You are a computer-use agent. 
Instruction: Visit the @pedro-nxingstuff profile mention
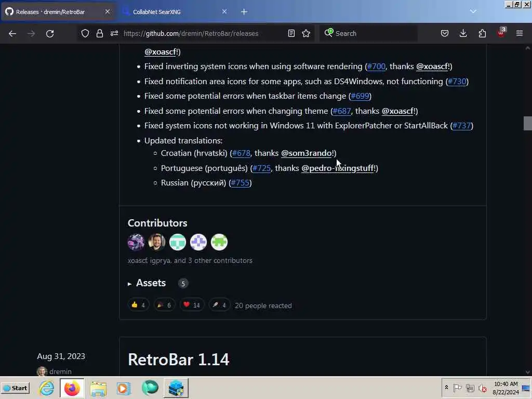[338, 168]
